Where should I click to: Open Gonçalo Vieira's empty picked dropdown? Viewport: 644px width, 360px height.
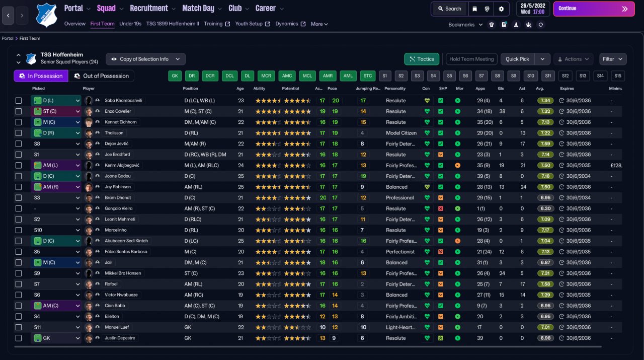56,208
